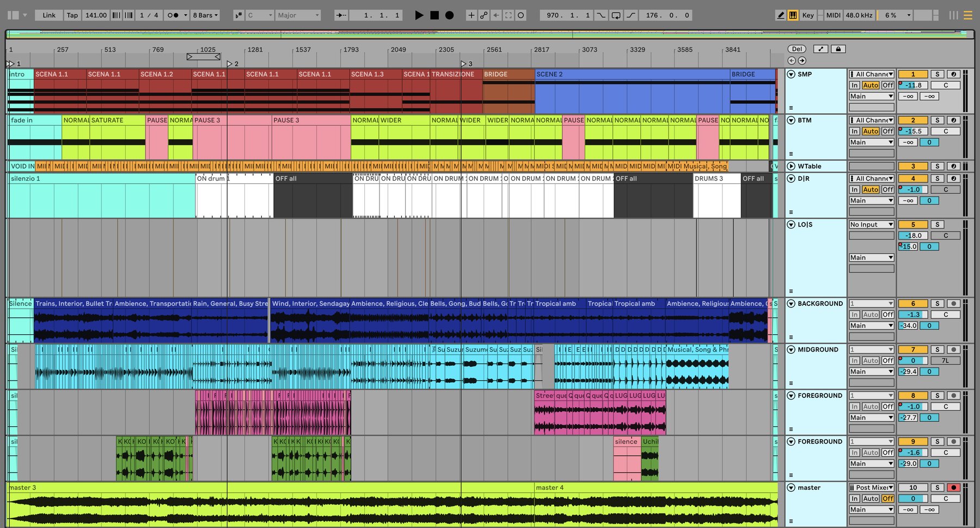This screenshot has height=528, width=980.
Task: Switch to Session view vertical bars icon
Action: tap(954, 15)
